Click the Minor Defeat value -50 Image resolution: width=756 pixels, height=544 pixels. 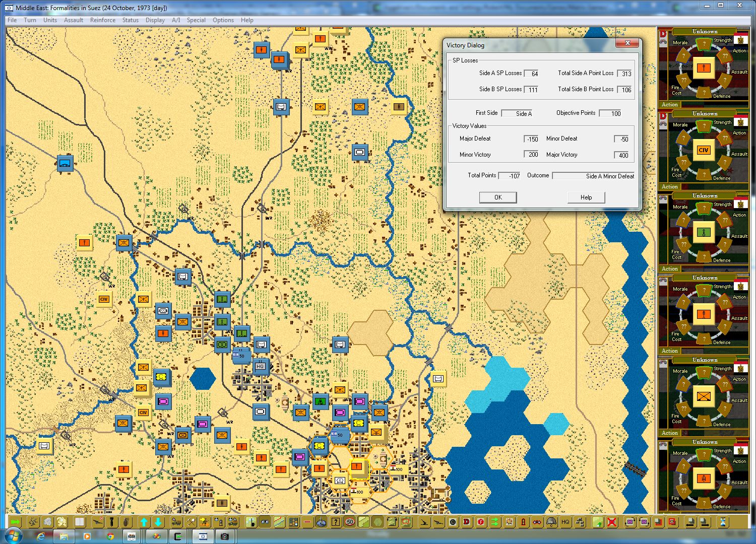tap(622, 139)
